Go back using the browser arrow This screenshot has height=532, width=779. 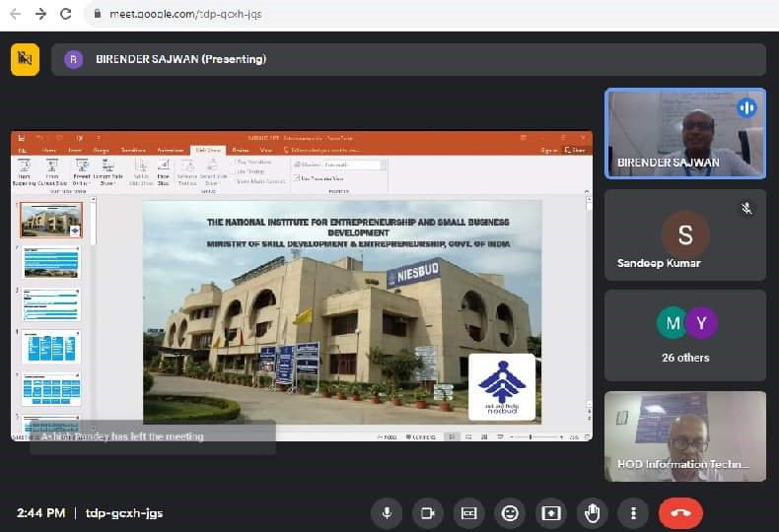[x=15, y=14]
